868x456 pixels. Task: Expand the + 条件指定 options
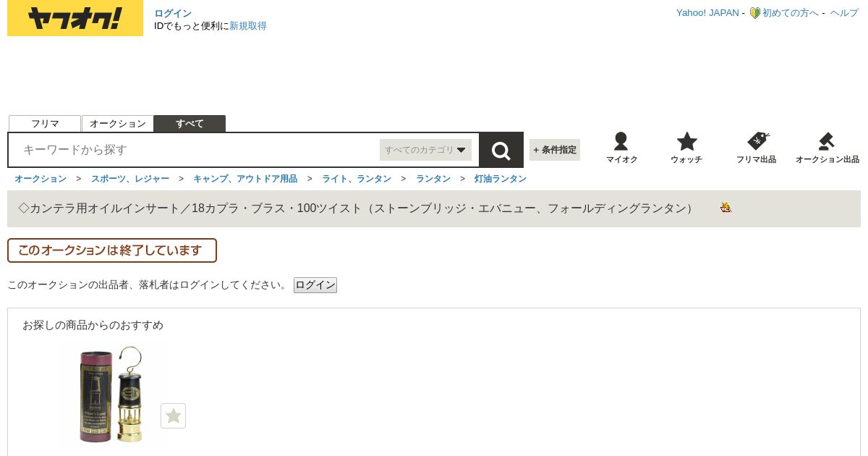[555, 150]
